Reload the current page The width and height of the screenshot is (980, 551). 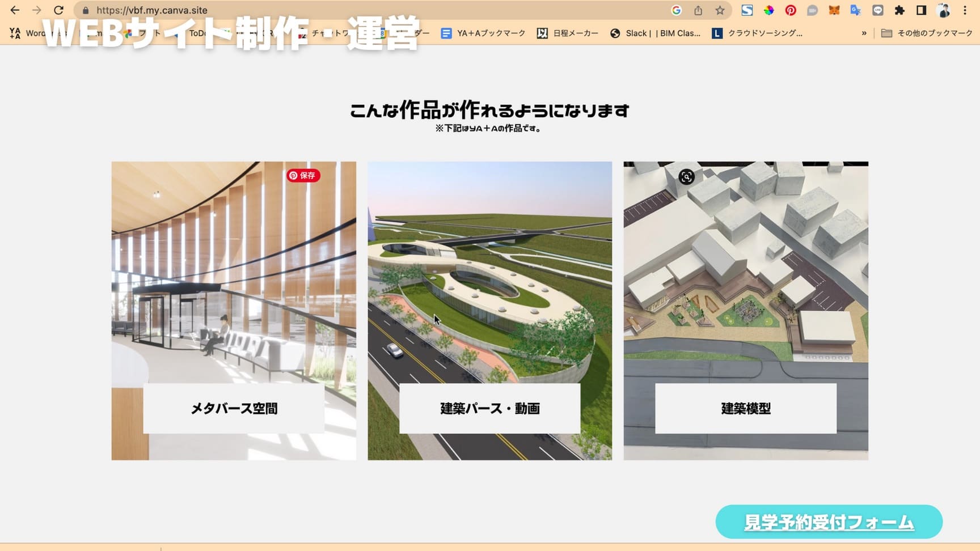[58, 10]
